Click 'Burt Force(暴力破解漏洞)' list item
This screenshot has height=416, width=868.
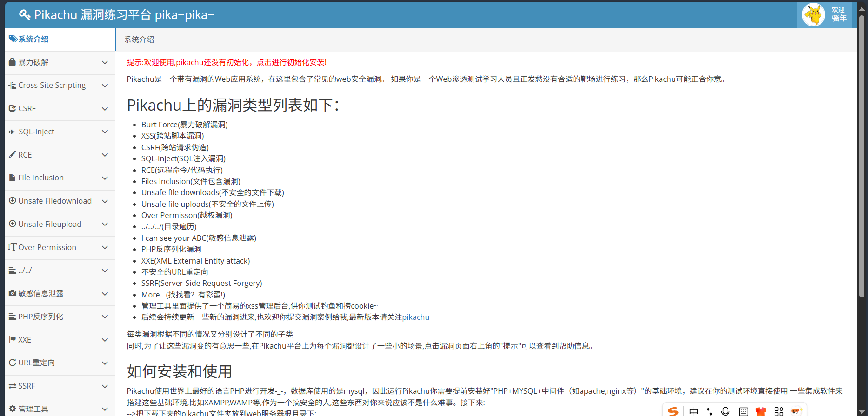click(185, 125)
